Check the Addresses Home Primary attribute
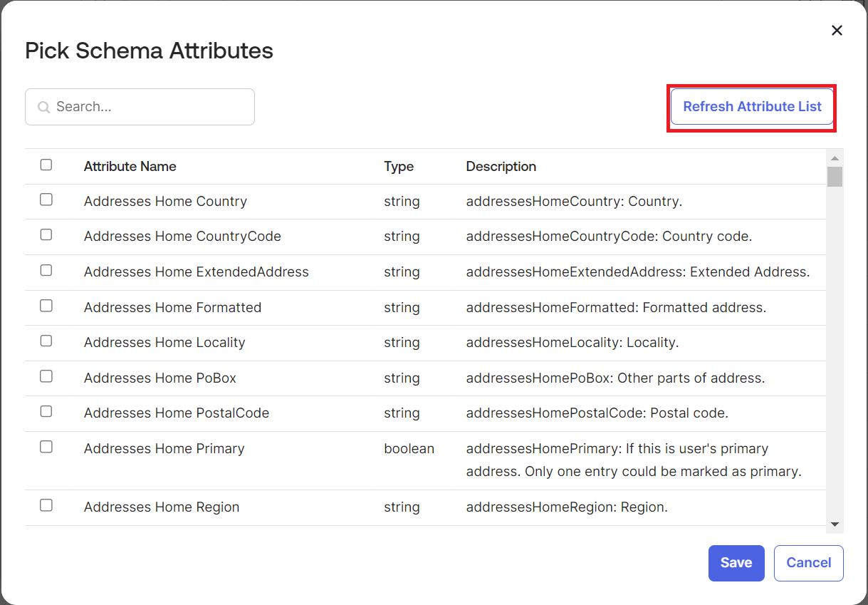The width and height of the screenshot is (868, 605). point(46,448)
